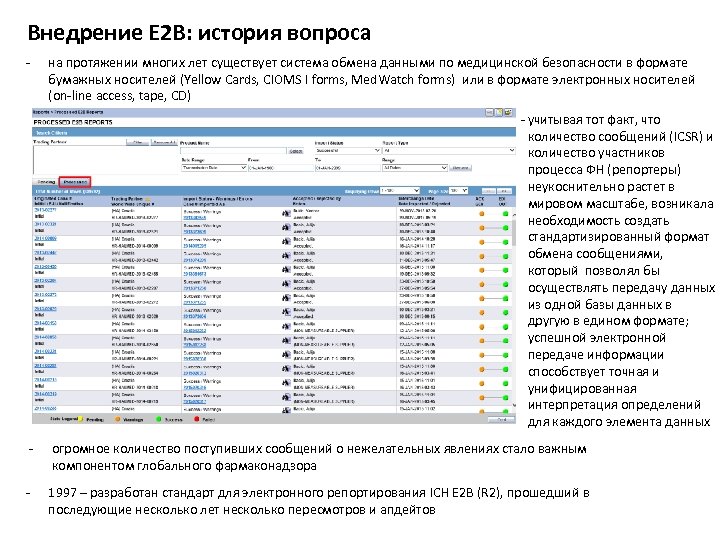
Task: Click the next page button in table header
Action: [x=504, y=191]
